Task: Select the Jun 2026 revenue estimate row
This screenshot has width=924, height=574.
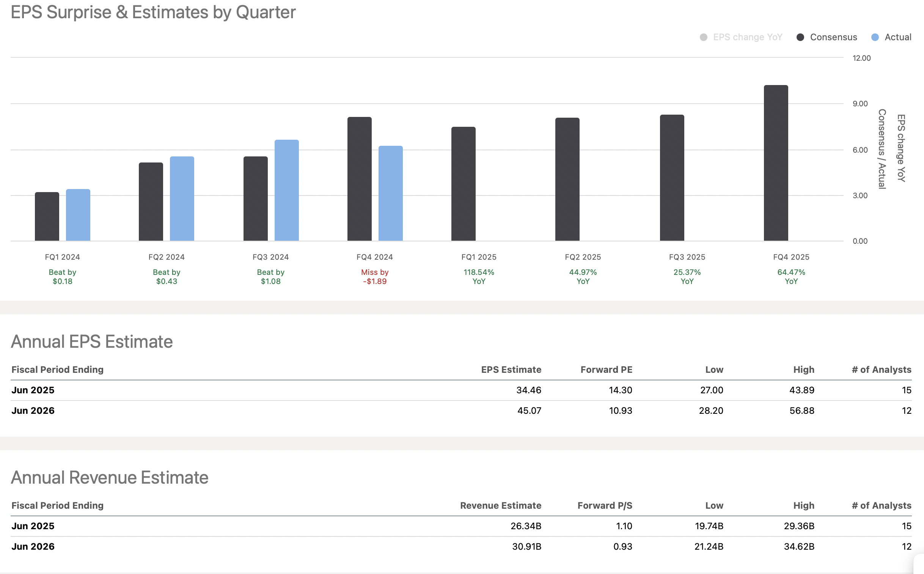Action: click(x=33, y=546)
